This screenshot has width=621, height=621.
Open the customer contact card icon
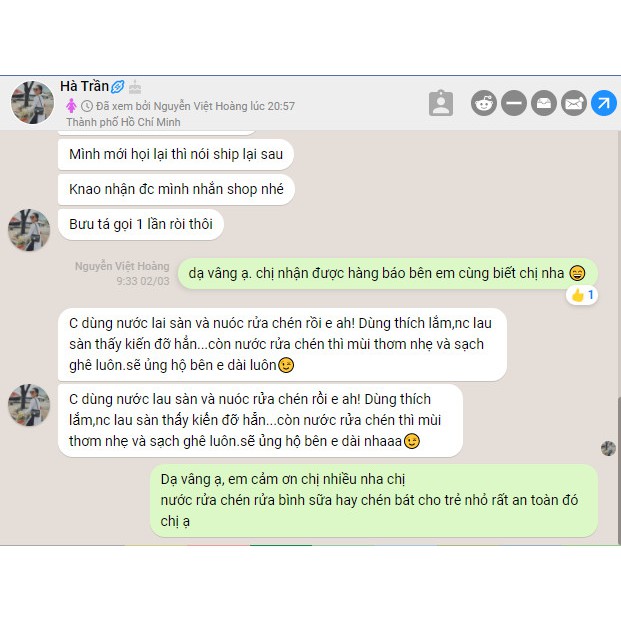pos(440,103)
